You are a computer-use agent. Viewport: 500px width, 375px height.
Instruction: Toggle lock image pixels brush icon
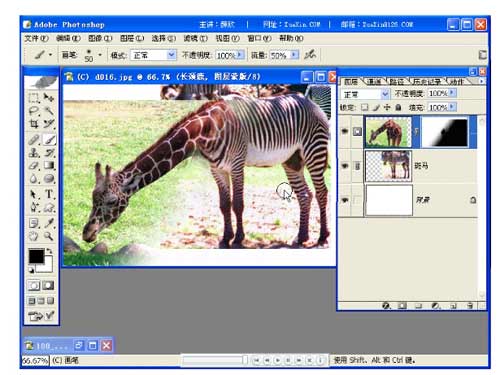(376, 107)
